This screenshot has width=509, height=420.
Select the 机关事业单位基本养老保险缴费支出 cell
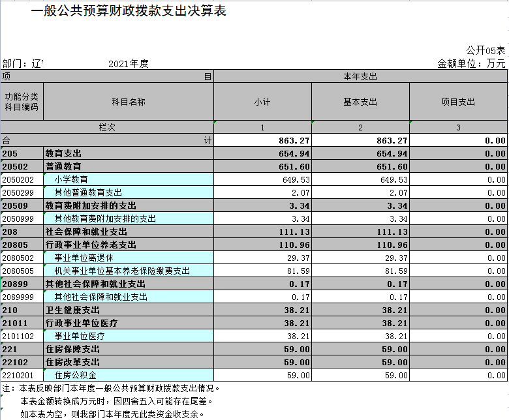coord(128,271)
